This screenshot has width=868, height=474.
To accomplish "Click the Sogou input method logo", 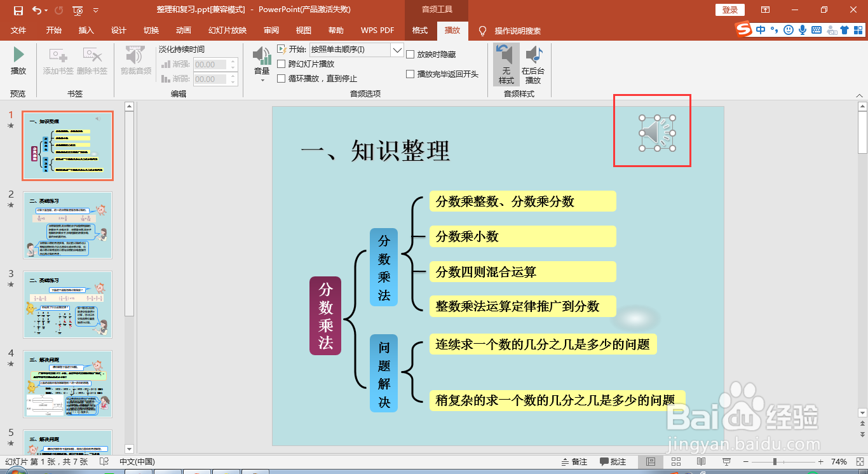I will click(743, 29).
